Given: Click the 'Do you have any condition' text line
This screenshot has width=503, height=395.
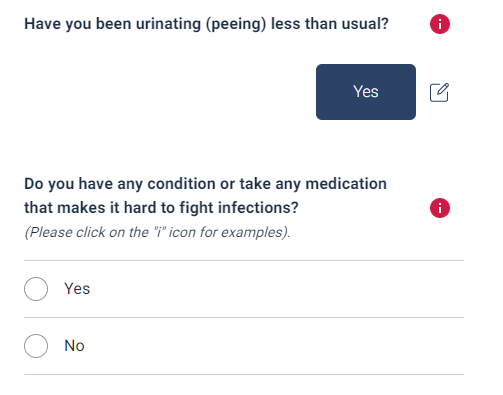Looking at the screenshot, I should tap(205, 184).
